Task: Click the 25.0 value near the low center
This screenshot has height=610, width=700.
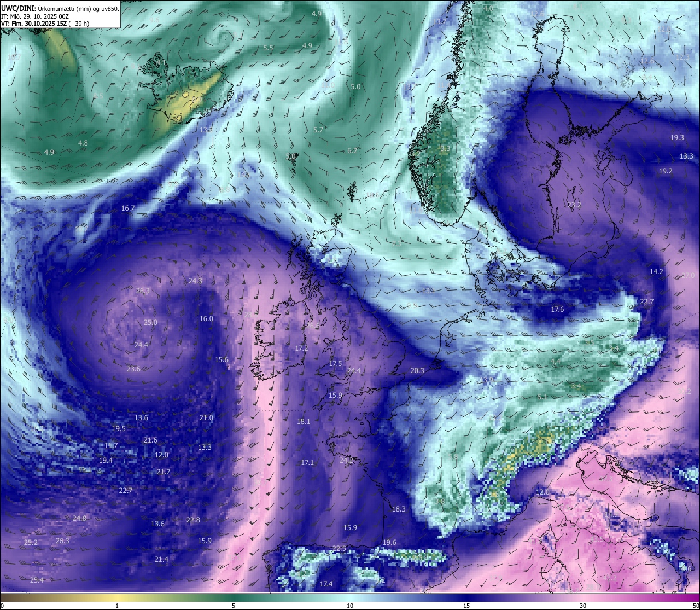Action: point(150,322)
